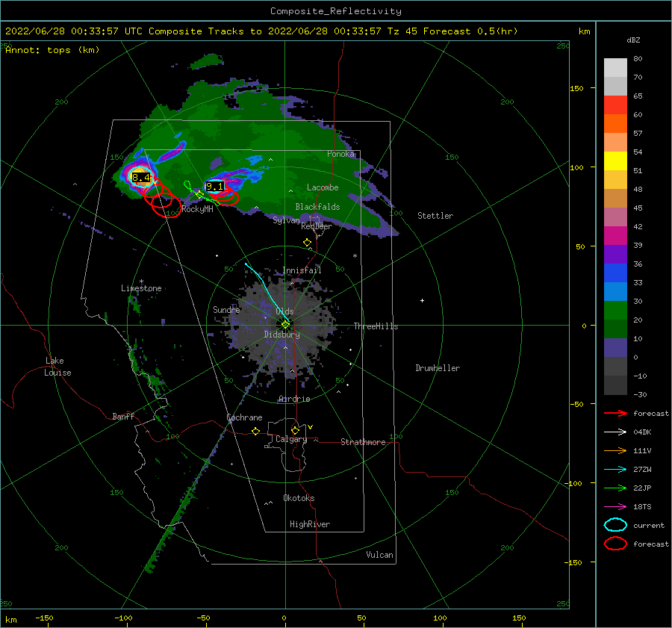Click the Blackfalds city label
This screenshot has height=628, width=672.
coord(317,207)
